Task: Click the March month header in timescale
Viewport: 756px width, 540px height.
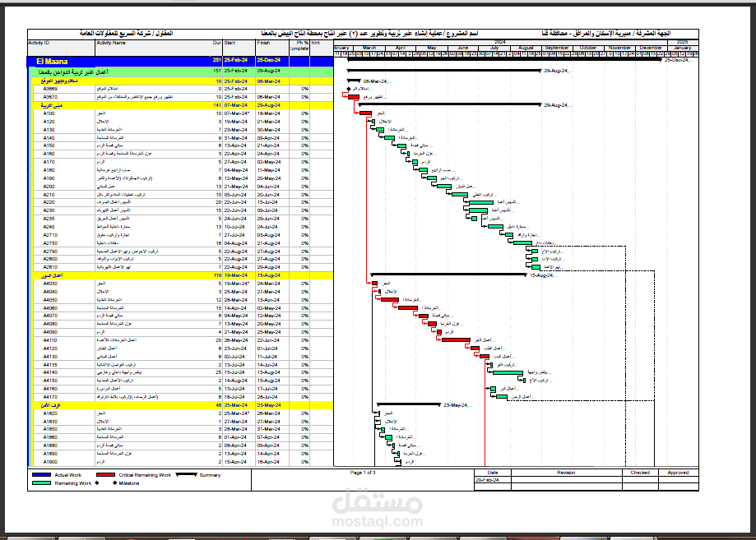Action: click(x=369, y=48)
